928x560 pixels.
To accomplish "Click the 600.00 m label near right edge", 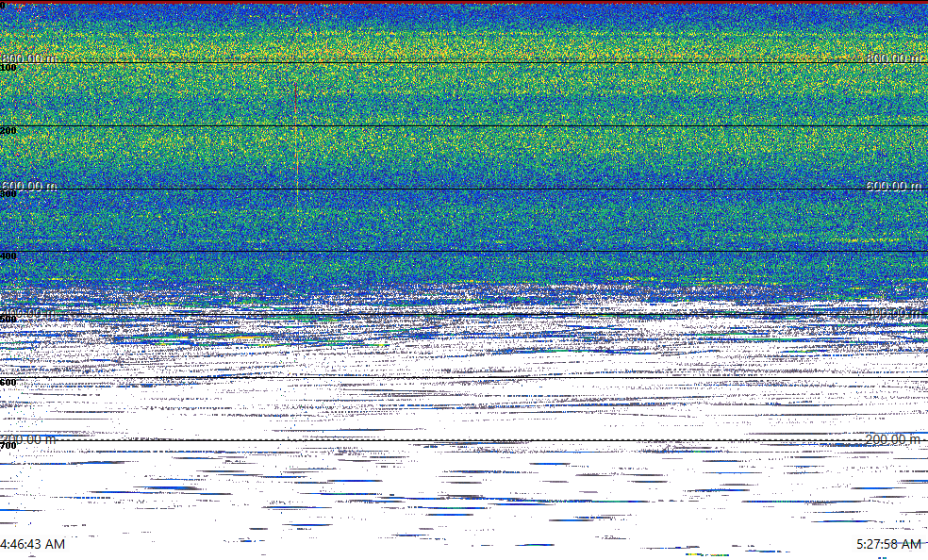I will coord(894,186).
